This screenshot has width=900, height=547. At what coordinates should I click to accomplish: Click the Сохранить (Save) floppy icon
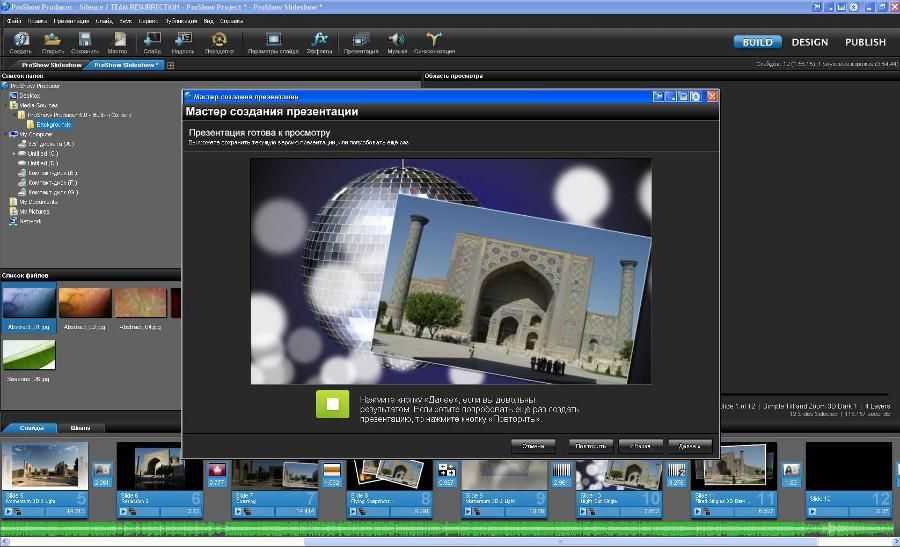[x=85, y=40]
